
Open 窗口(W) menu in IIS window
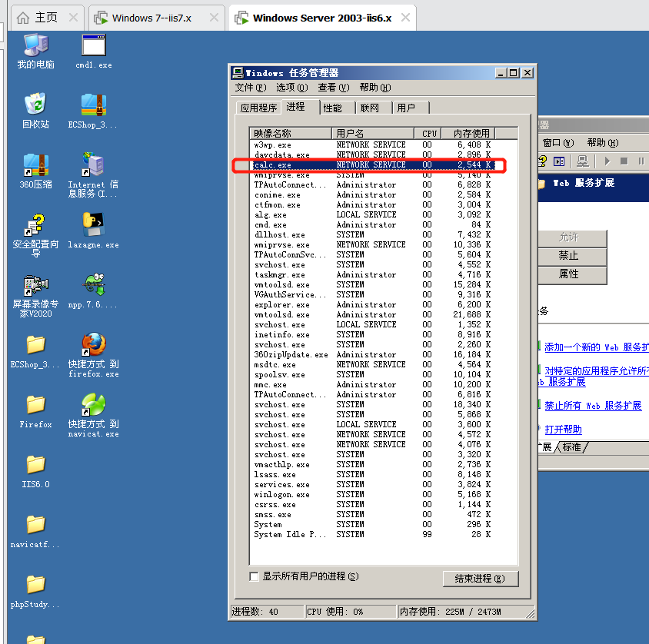tap(558, 143)
